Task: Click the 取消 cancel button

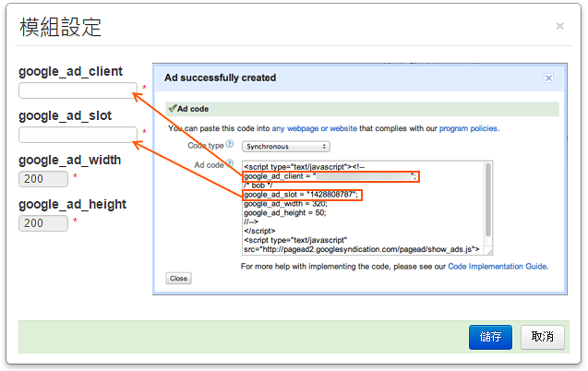Action: pyautogui.click(x=542, y=337)
